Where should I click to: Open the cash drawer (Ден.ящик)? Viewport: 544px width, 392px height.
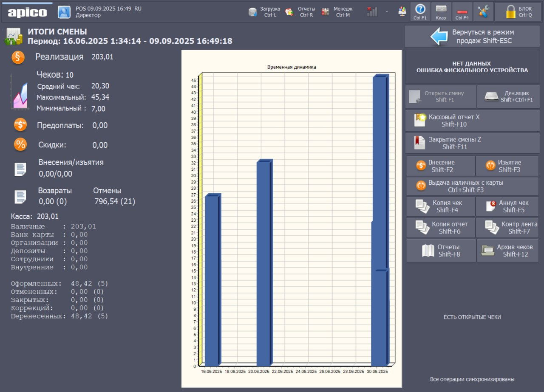[508, 96]
